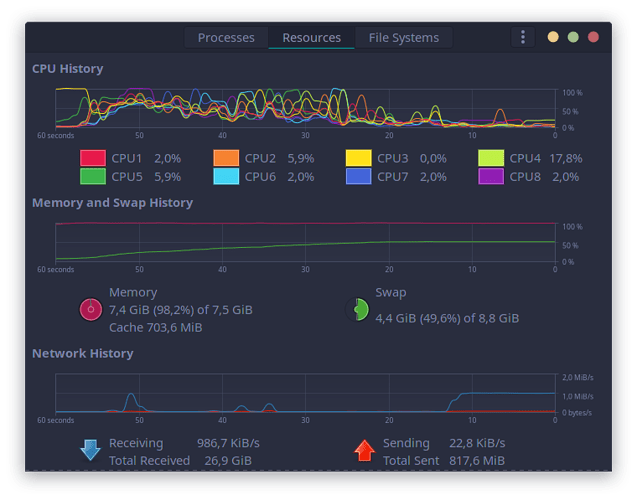The height and width of the screenshot is (500, 636).
Task: Click the CPU1 label
Action: tap(127, 158)
